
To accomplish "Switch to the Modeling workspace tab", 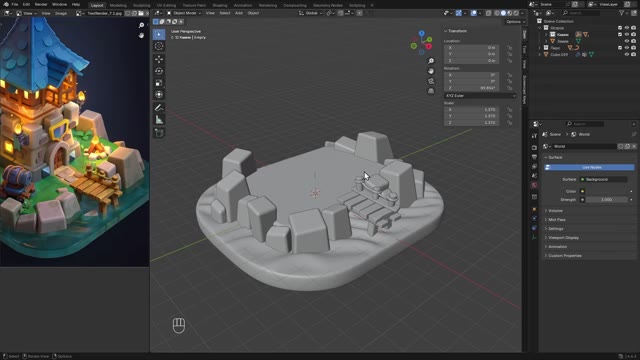I will (118, 5).
